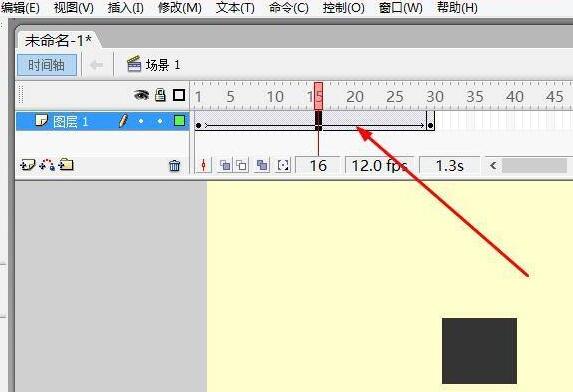
Task: Toggle lock dot for 图层 1
Action: click(x=160, y=121)
